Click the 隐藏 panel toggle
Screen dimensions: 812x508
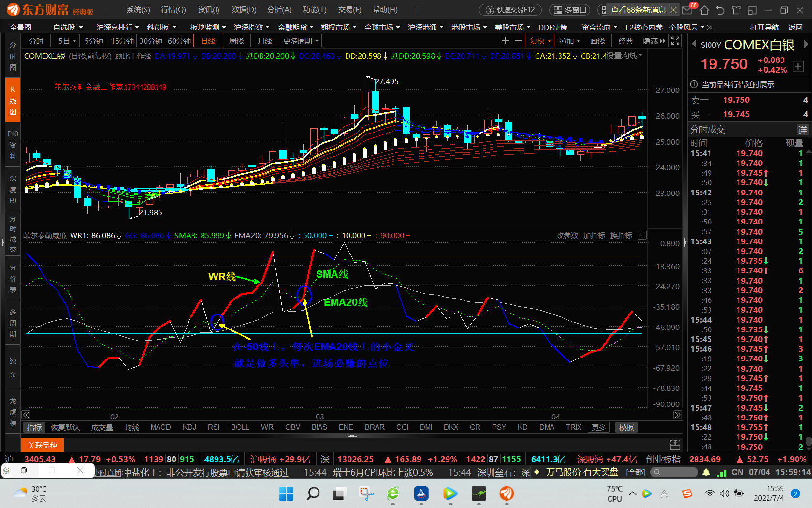point(654,41)
